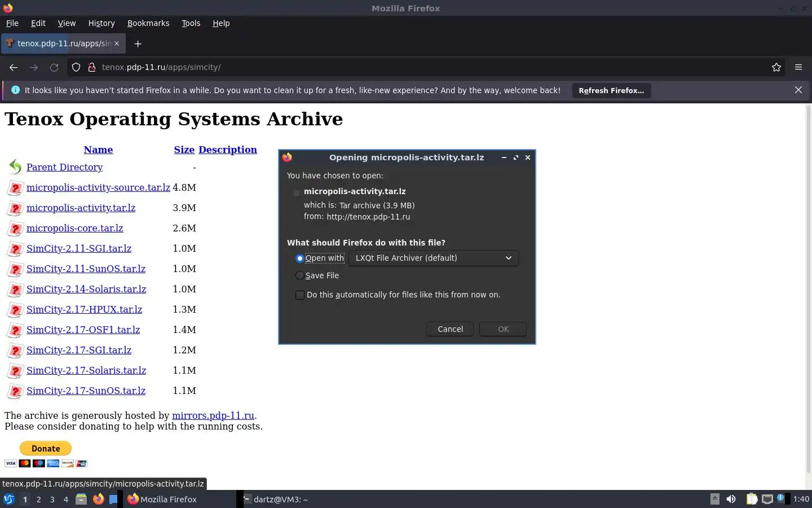Sort listing by the Description column header
Viewport: 812px width, 508px height.
pos(228,150)
